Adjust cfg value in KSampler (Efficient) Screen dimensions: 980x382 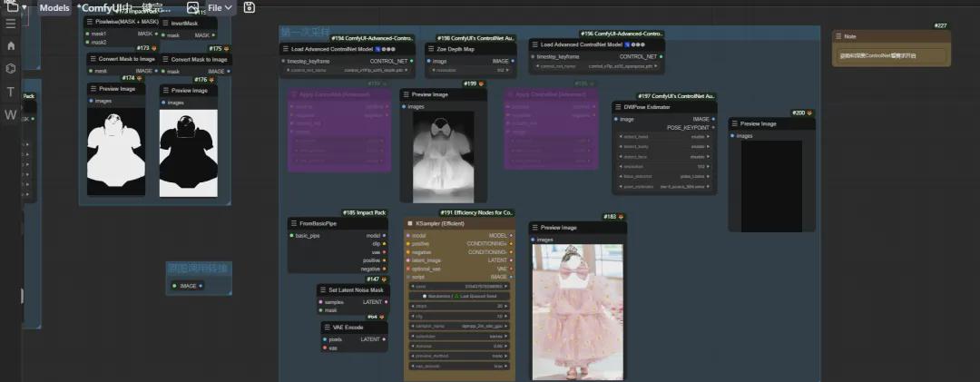click(459, 316)
